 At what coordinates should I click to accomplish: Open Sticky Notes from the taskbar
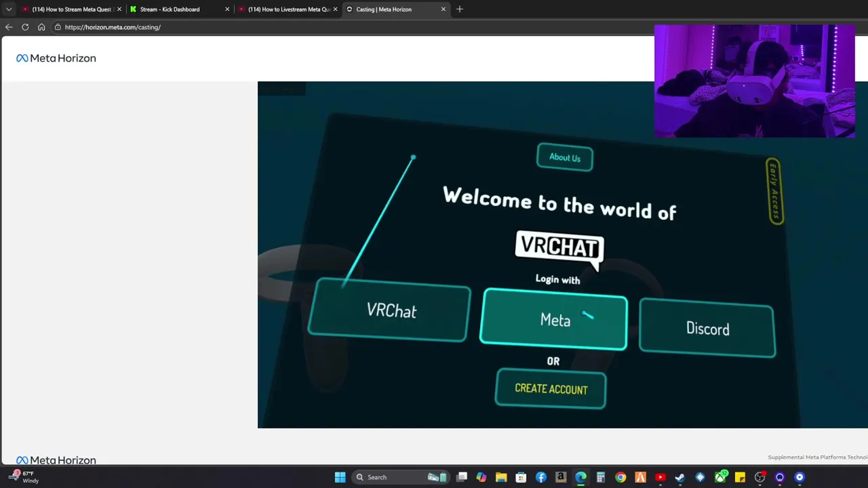[740, 477]
